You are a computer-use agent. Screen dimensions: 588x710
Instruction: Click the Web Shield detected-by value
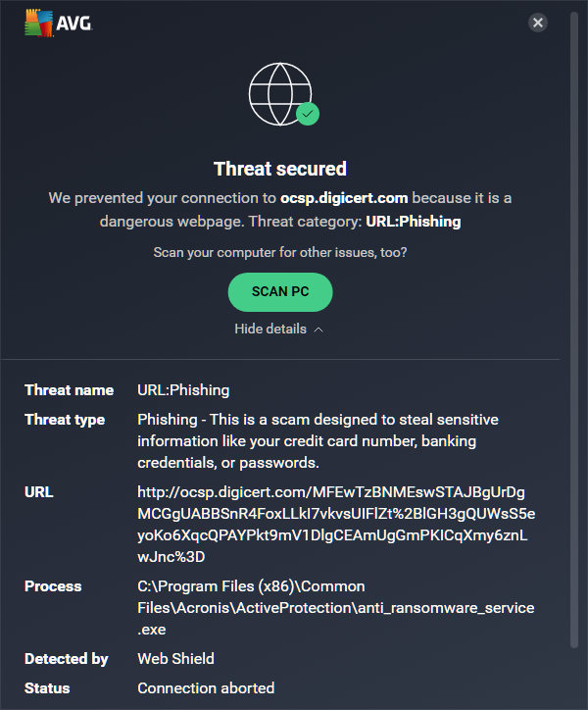tap(175, 659)
